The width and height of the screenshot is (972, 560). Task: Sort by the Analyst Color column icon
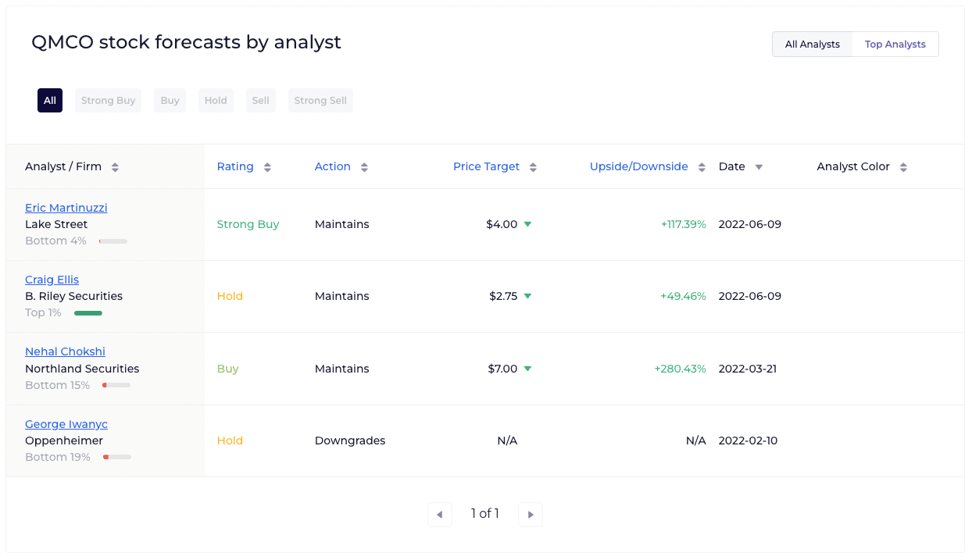[904, 166]
